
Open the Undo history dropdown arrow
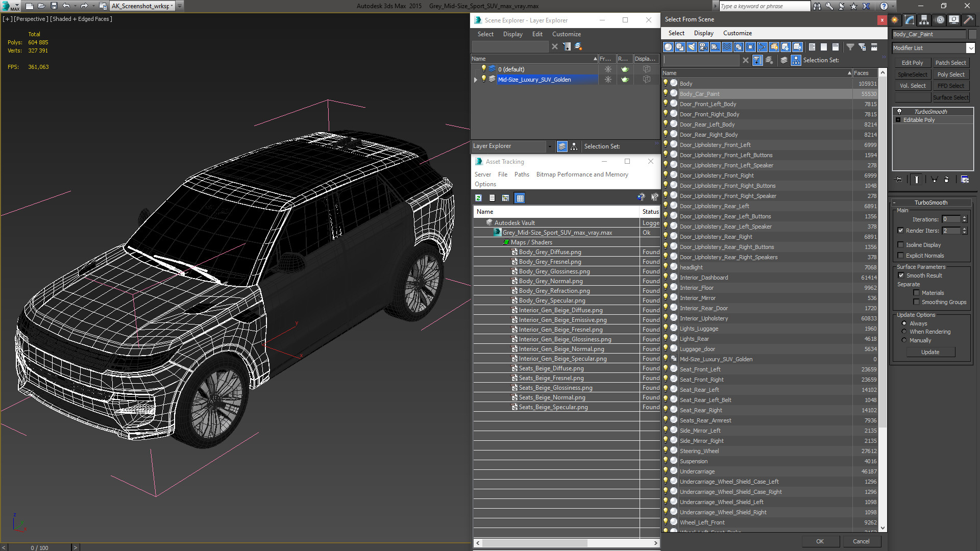click(76, 6)
